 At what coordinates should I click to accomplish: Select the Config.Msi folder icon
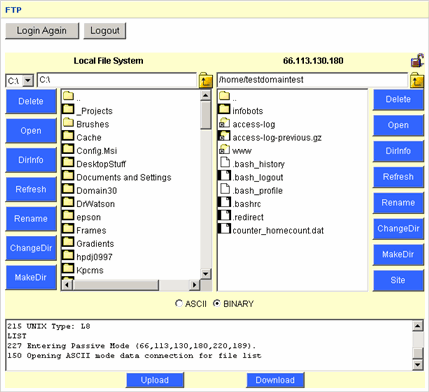pos(68,149)
